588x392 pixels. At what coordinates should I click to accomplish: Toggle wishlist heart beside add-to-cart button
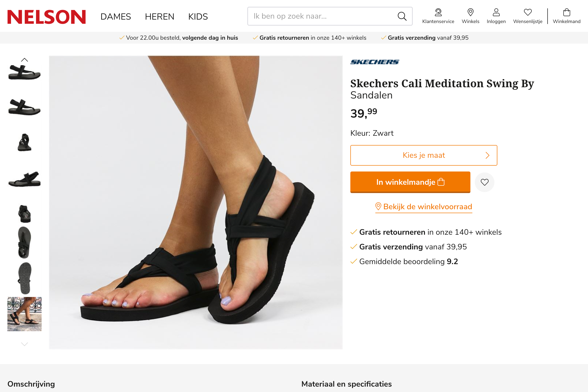[x=484, y=182]
